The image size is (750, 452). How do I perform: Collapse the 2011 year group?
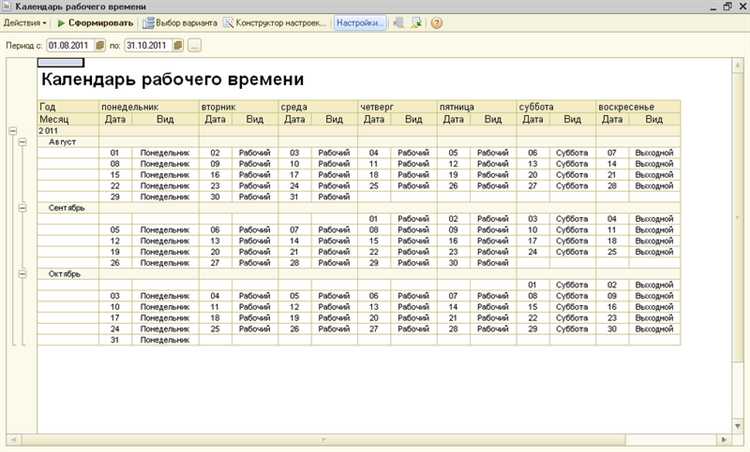coord(11,130)
